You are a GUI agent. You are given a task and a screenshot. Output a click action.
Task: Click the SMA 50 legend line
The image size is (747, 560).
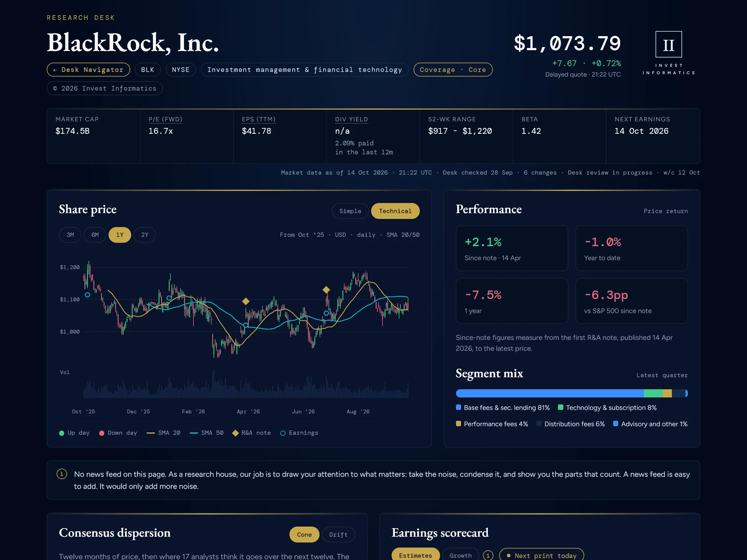194,433
